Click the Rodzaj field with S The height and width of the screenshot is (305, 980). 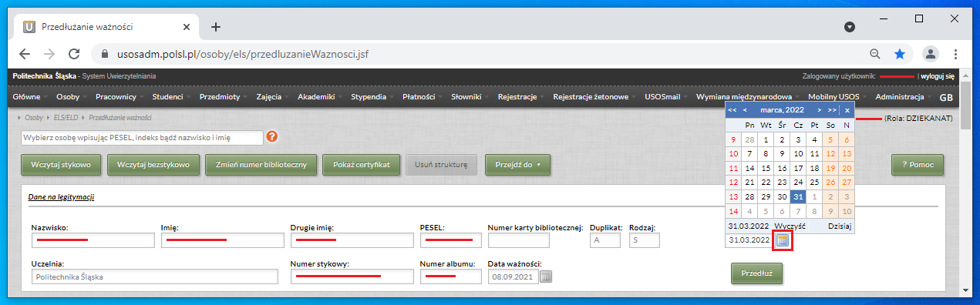pyautogui.click(x=644, y=240)
